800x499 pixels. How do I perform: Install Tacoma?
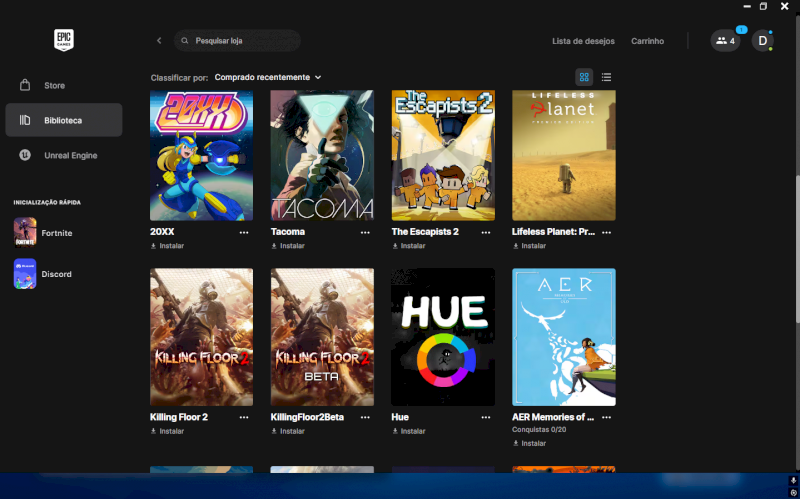288,245
